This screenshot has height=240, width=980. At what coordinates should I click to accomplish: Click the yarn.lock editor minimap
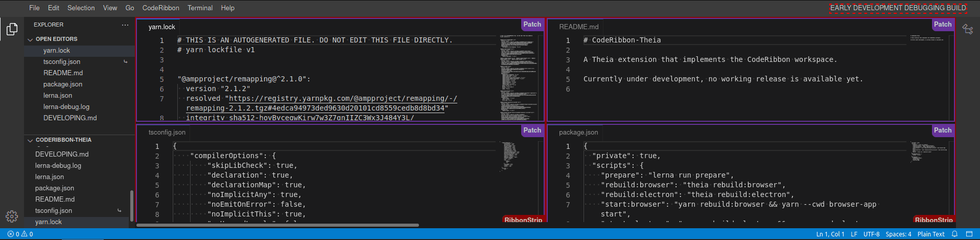(x=519, y=78)
